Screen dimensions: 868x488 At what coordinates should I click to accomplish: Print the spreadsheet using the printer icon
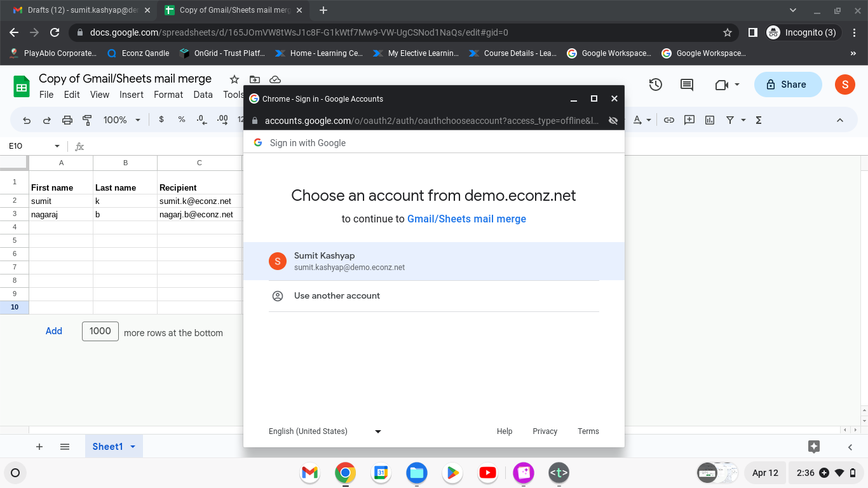[67, 120]
